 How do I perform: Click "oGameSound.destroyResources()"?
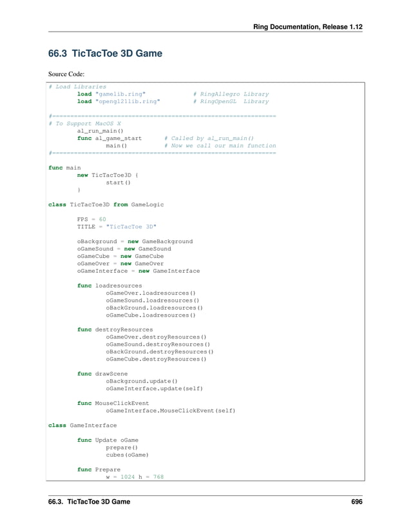click(x=158, y=344)
